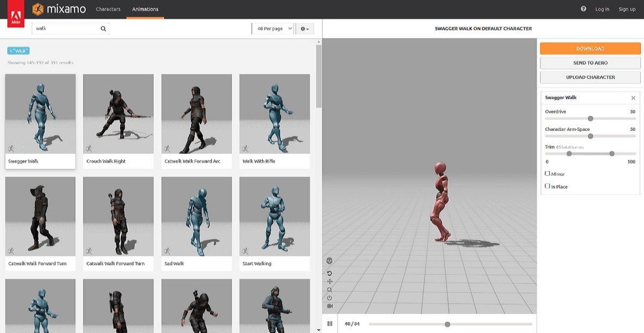Click the animation timeline scrubber handle
The width and height of the screenshot is (644, 333).
[448, 324]
